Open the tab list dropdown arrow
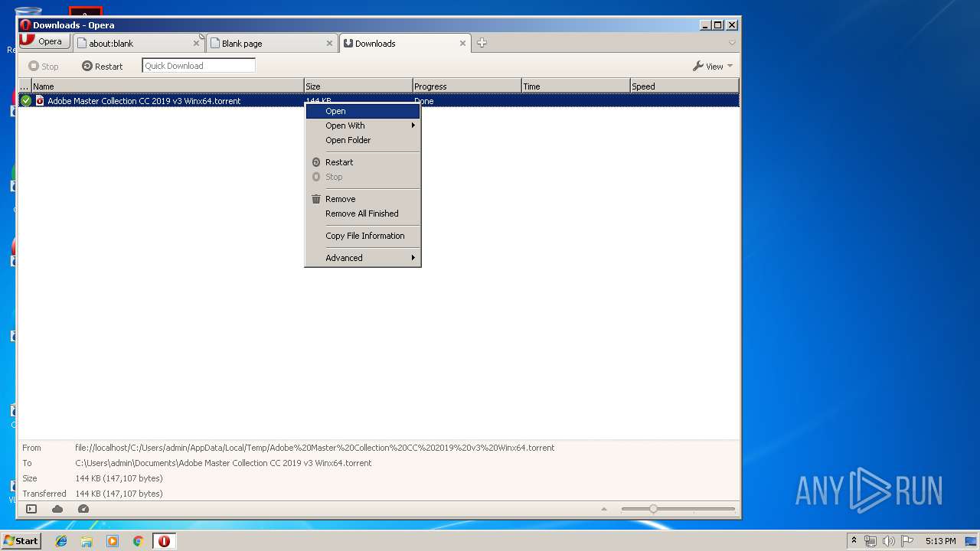The width and height of the screenshot is (980, 551). coord(732,43)
